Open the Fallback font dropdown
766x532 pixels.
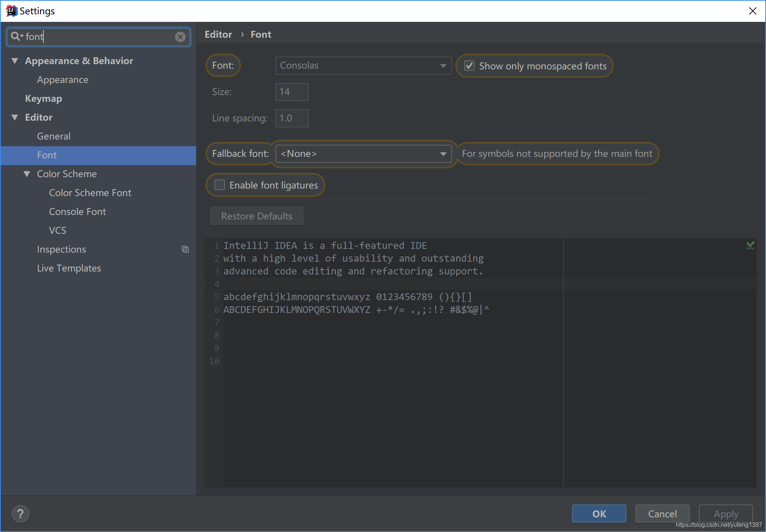363,154
